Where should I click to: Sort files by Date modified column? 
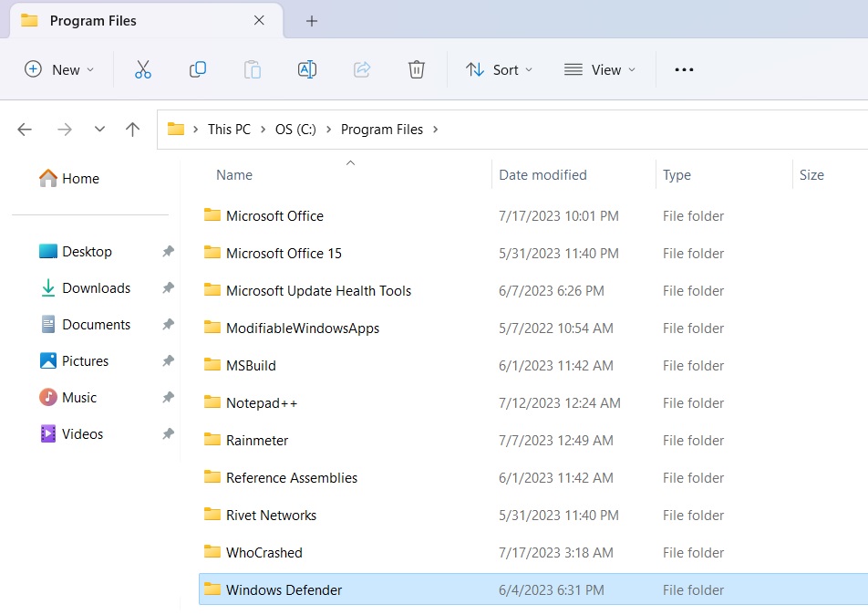click(x=542, y=174)
